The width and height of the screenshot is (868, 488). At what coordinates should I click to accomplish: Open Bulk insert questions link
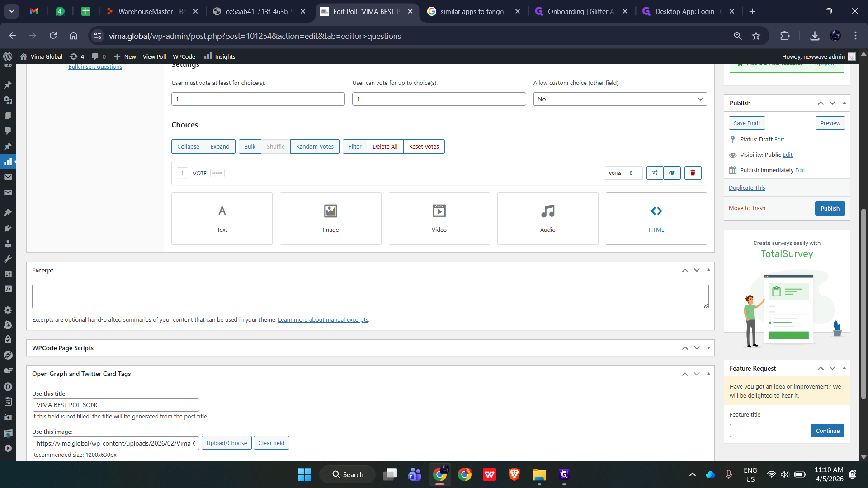coord(95,66)
